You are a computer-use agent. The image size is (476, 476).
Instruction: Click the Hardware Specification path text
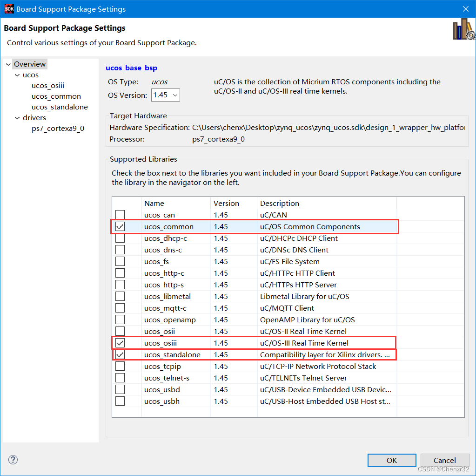(329, 127)
